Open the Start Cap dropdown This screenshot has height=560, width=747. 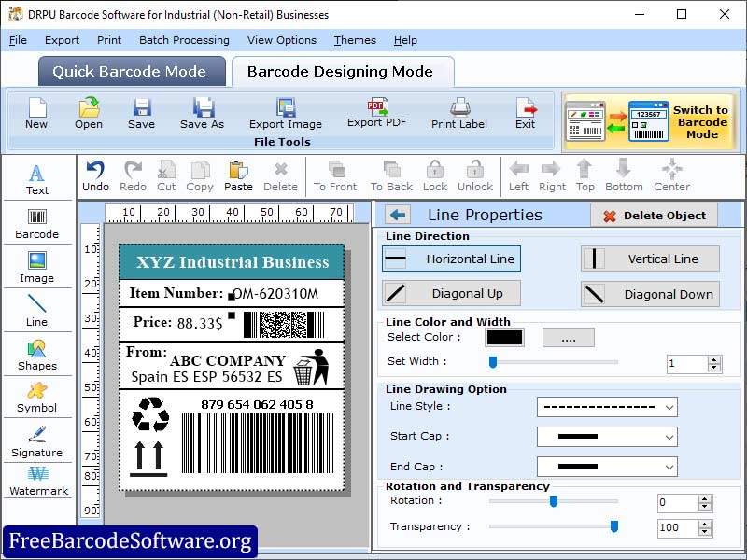[x=607, y=437]
